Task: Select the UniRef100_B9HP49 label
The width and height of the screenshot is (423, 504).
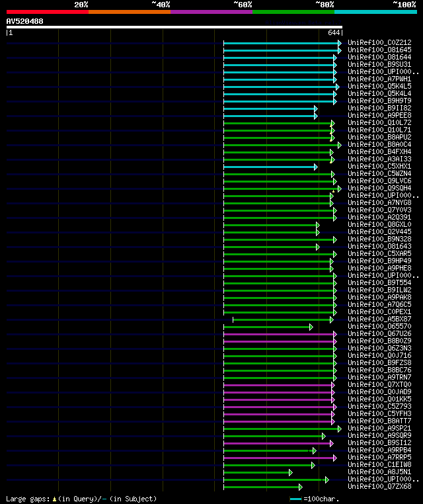Action: tap(379, 261)
